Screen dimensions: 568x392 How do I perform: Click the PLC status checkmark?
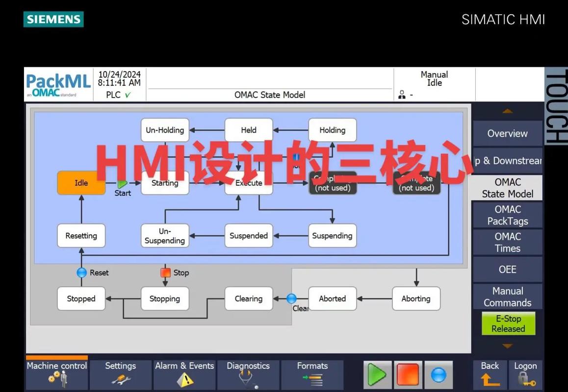[x=128, y=95]
